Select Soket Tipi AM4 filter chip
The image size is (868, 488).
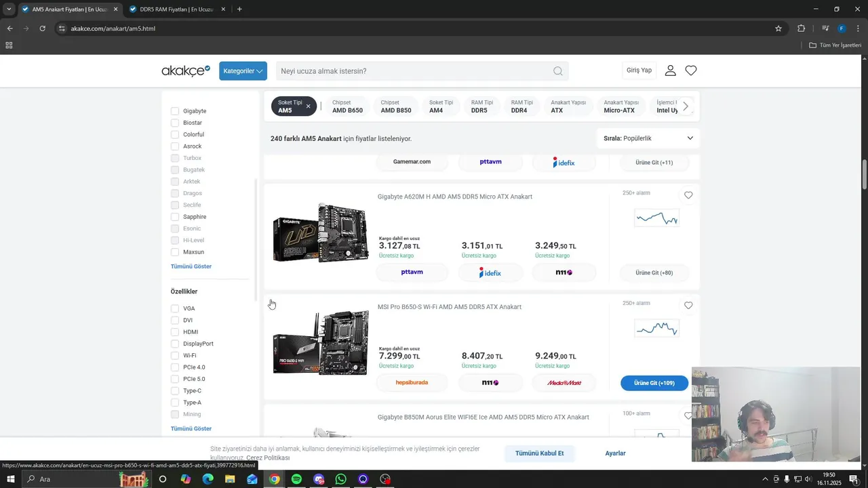(x=441, y=106)
